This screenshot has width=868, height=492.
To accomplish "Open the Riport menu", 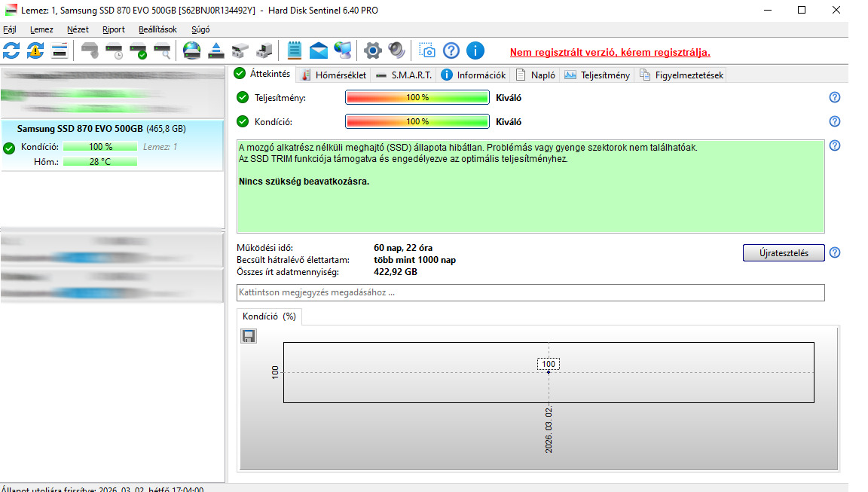I will (x=114, y=29).
